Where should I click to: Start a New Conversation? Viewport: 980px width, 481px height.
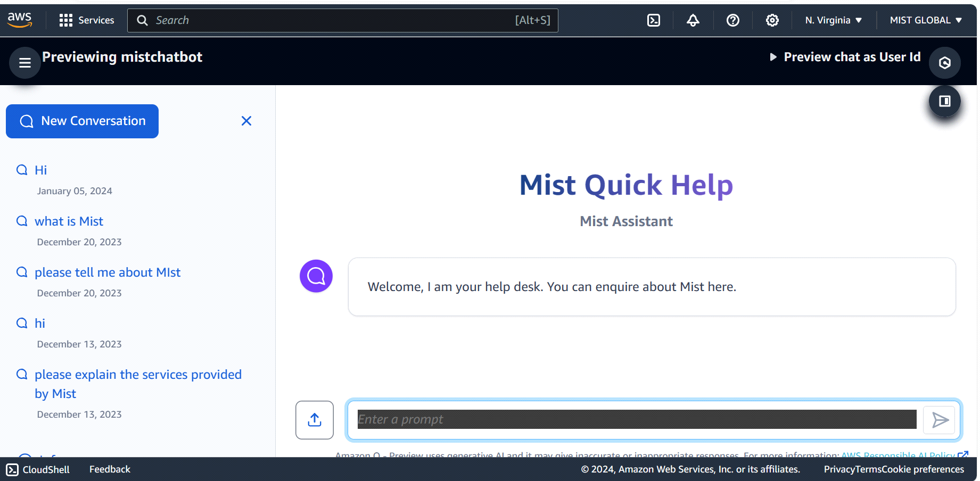pos(83,121)
